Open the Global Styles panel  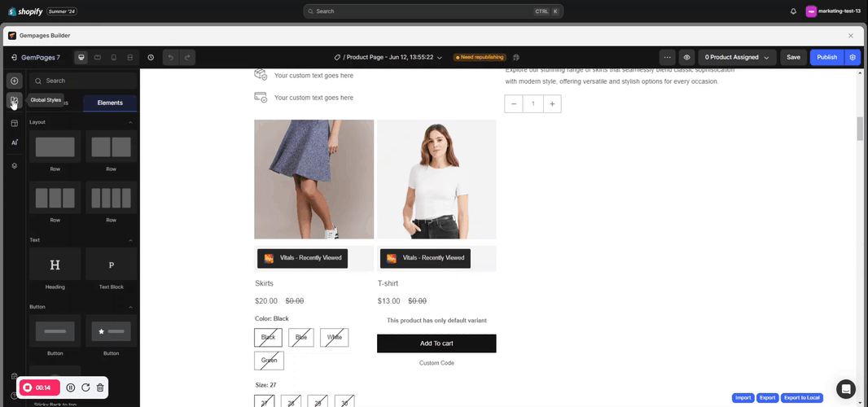tap(14, 100)
